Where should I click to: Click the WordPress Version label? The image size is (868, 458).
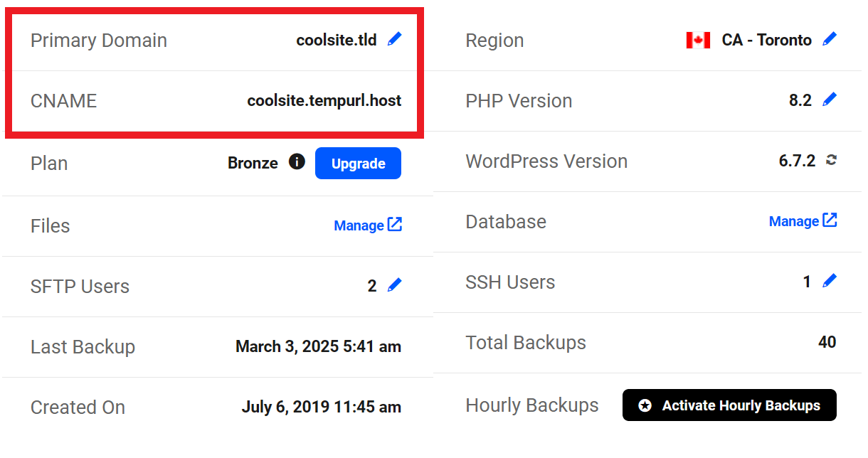pos(546,161)
